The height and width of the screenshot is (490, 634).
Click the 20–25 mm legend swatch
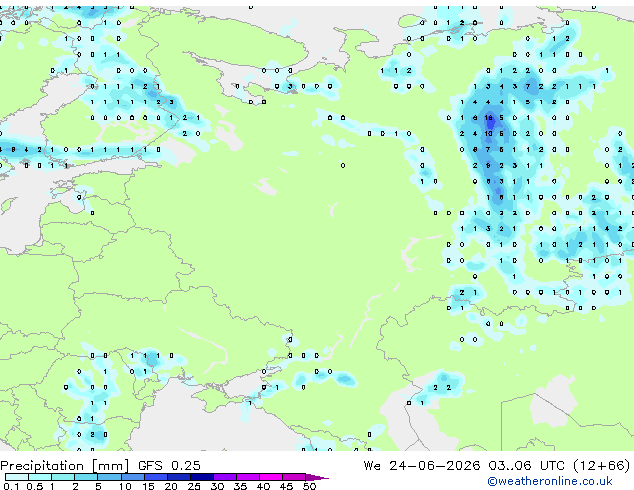178,477
